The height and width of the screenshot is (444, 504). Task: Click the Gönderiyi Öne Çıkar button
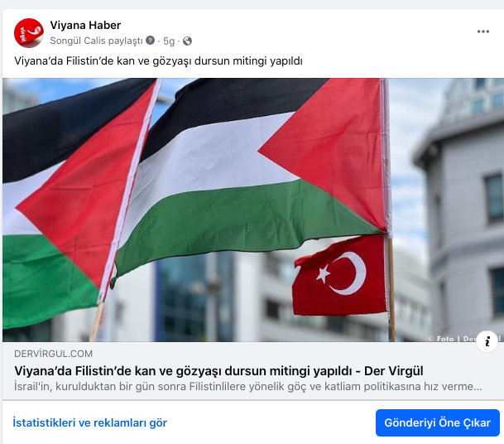(x=438, y=422)
